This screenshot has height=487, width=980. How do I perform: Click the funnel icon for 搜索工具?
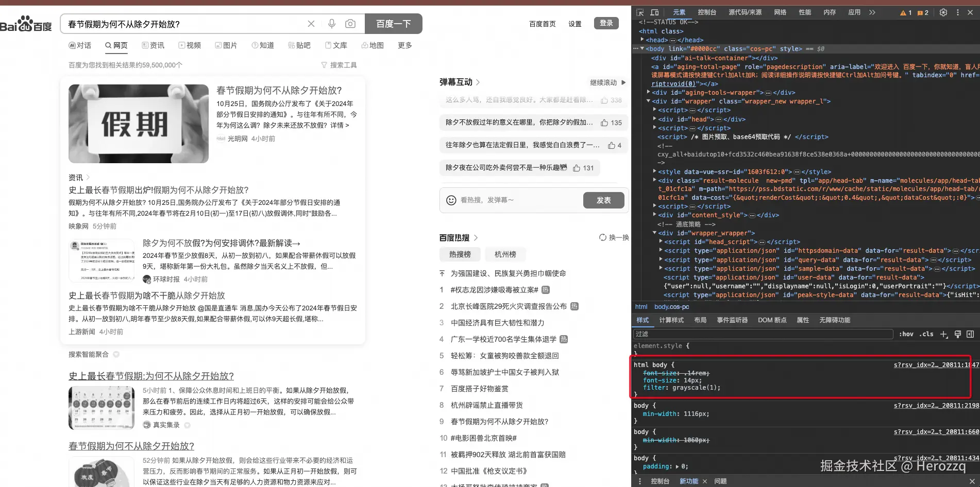click(x=324, y=65)
